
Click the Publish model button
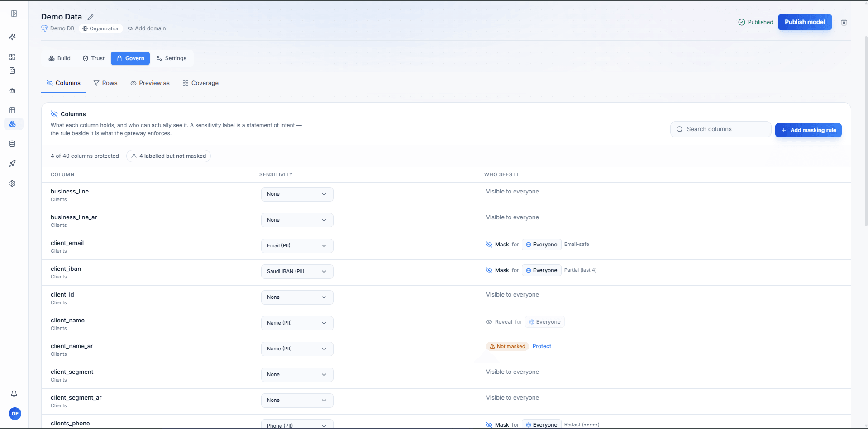(x=805, y=22)
